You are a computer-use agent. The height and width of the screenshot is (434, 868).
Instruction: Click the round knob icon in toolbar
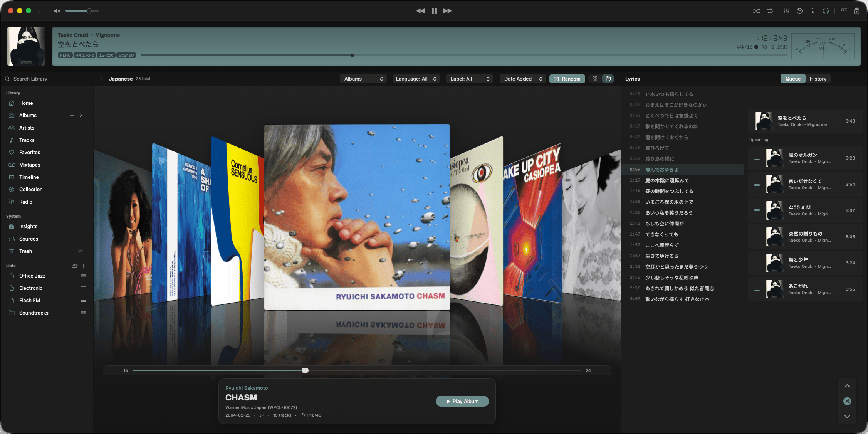799,11
